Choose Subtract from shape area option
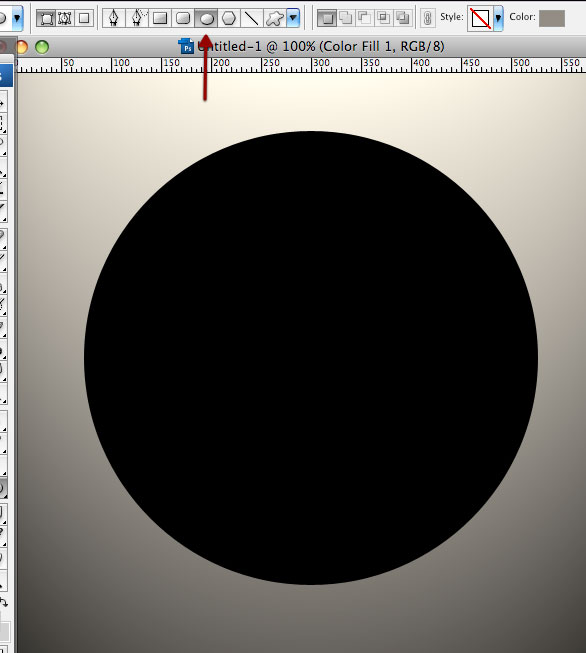The image size is (586, 653). (364, 18)
